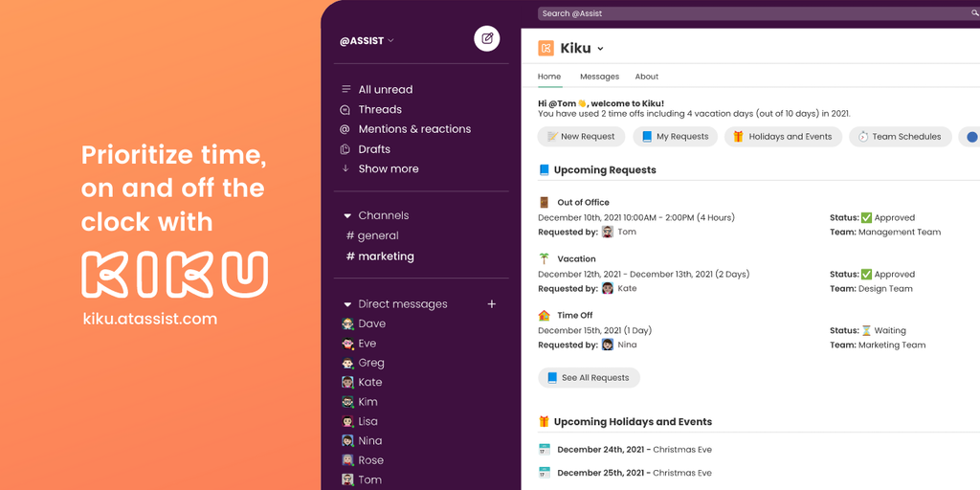Click the search magnifier icon

click(975, 13)
